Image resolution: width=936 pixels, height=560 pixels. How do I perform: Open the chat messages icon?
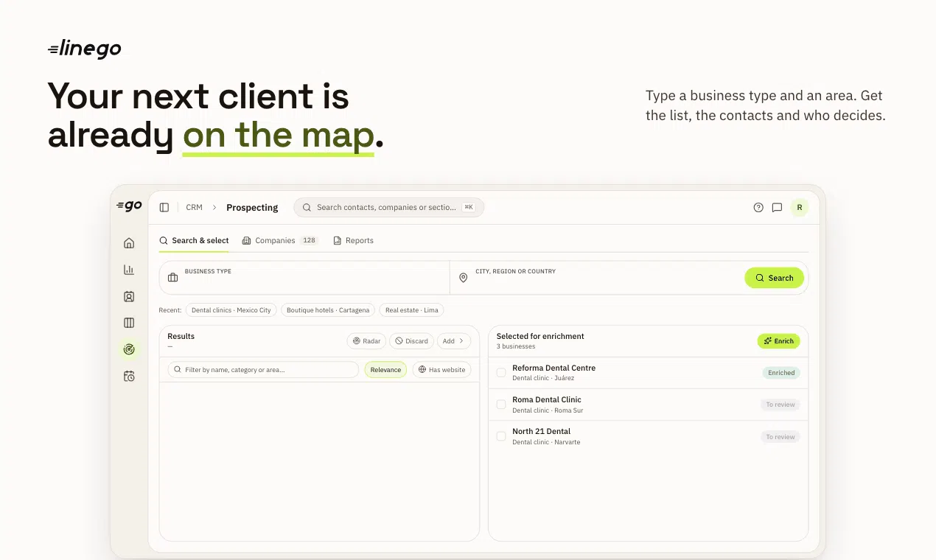tap(777, 208)
